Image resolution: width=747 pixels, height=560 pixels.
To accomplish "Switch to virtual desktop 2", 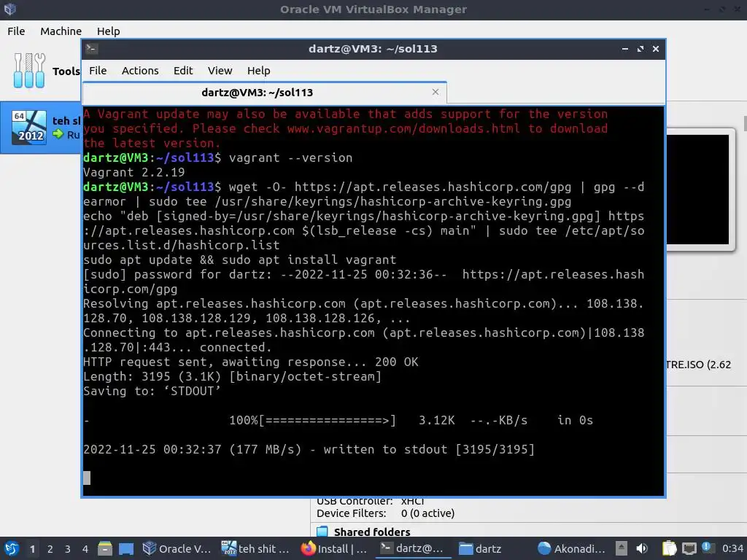I will pyautogui.click(x=50, y=549).
